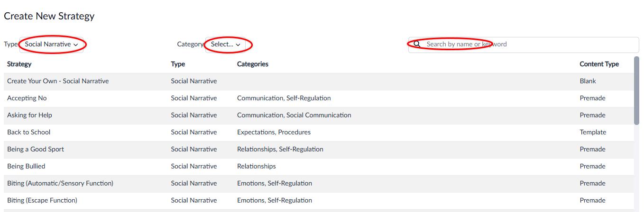Viewport: 644px width, 212px height.
Task: Open the Being a Good Sport strategy
Action: click(319, 150)
